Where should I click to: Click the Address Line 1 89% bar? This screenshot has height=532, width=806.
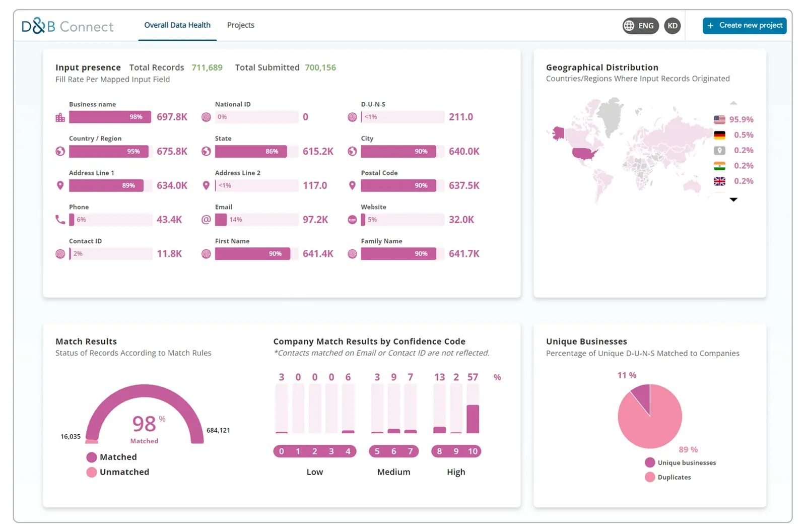click(106, 185)
